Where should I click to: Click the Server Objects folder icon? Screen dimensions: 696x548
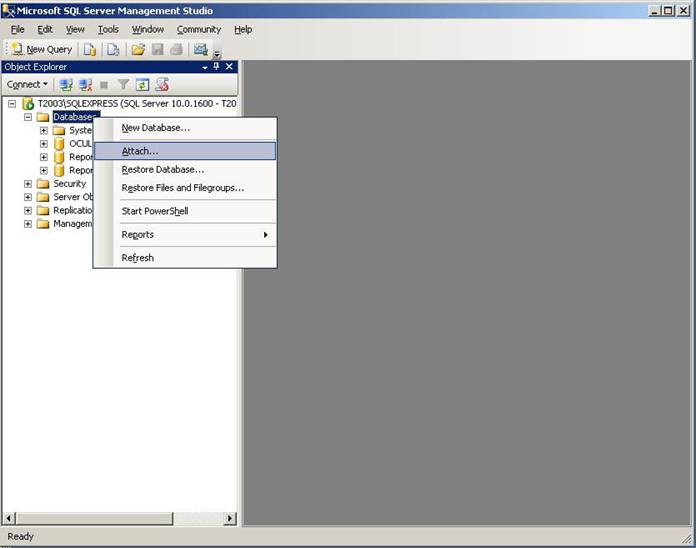tap(43, 197)
